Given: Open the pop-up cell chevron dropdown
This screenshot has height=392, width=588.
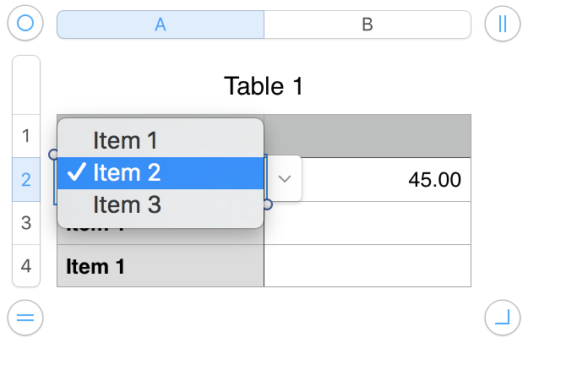Looking at the screenshot, I should pyautogui.click(x=285, y=178).
